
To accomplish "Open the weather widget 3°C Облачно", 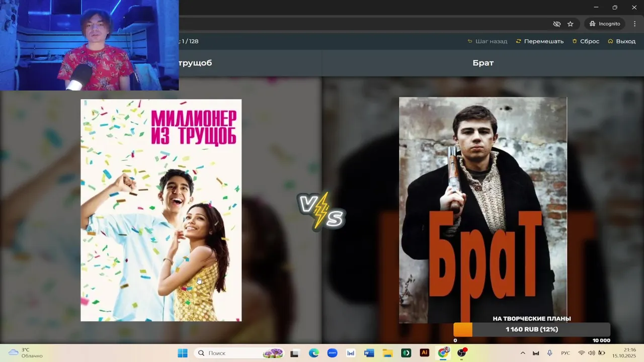I will point(25,353).
